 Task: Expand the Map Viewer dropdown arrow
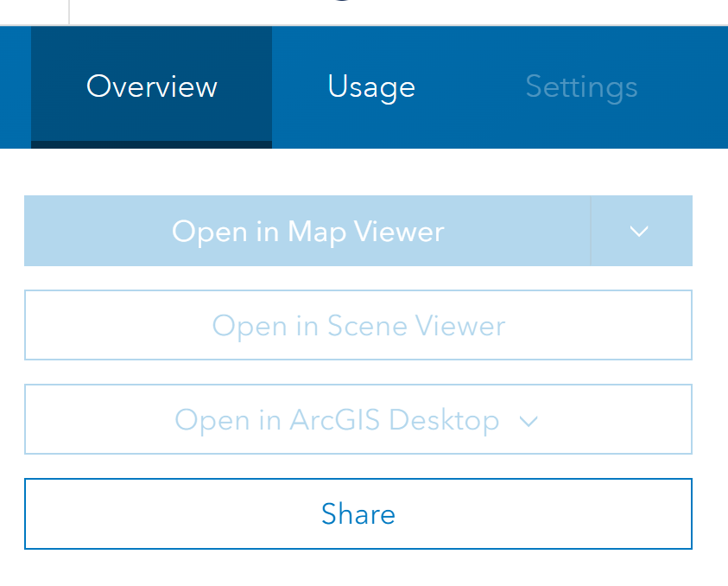click(x=641, y=231)
